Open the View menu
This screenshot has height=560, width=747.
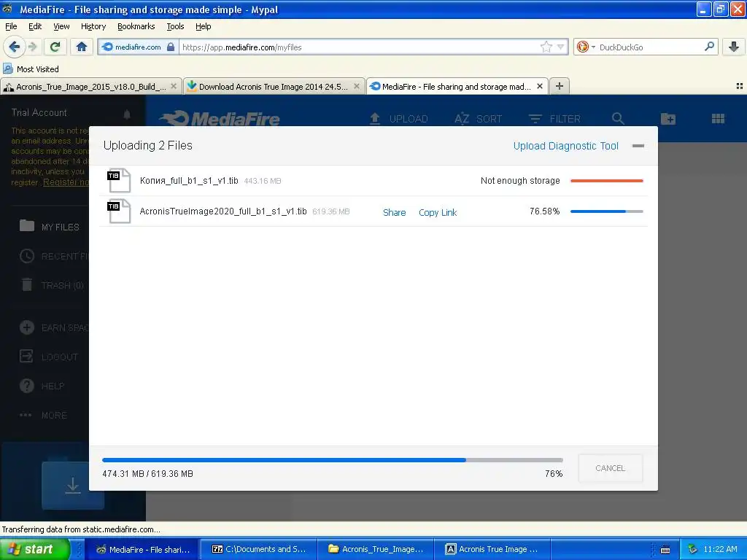click(61, 26)
